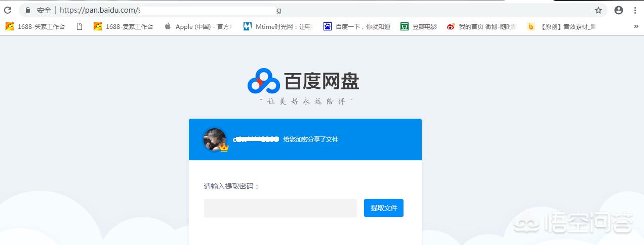Click the secure lock icon in address bar

click(x=28, y=10)
